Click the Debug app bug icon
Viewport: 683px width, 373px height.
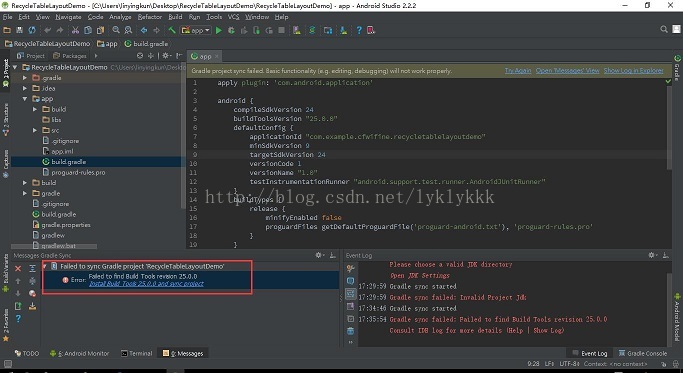coord(231,30)
